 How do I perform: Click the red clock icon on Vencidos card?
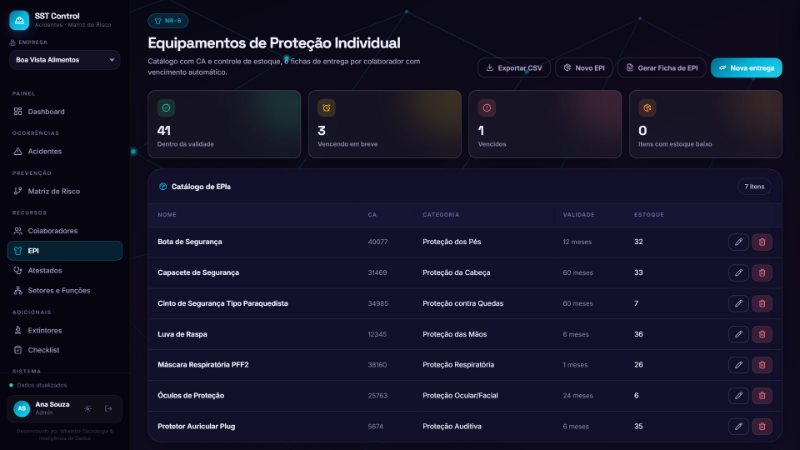tap(487, 108)
